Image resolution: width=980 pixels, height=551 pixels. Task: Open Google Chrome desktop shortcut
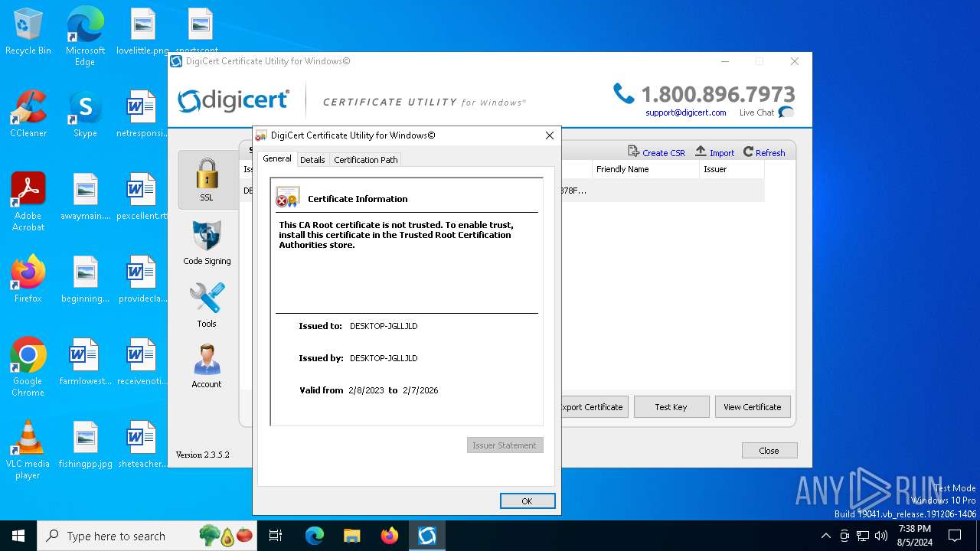(28, 367)
